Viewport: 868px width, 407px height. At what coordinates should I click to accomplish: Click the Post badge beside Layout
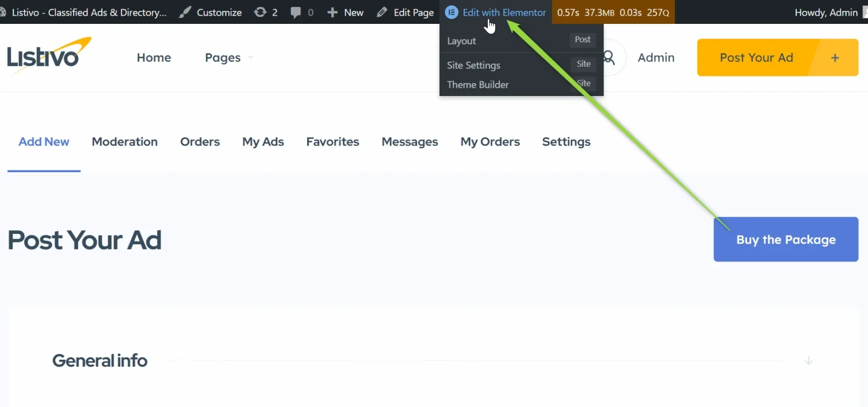coord(583,40)
